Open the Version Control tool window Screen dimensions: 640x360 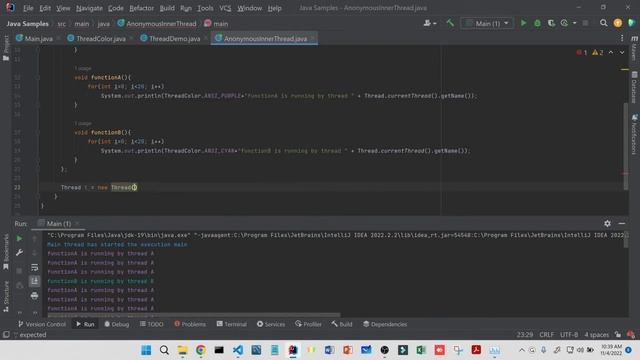point(42,324)
